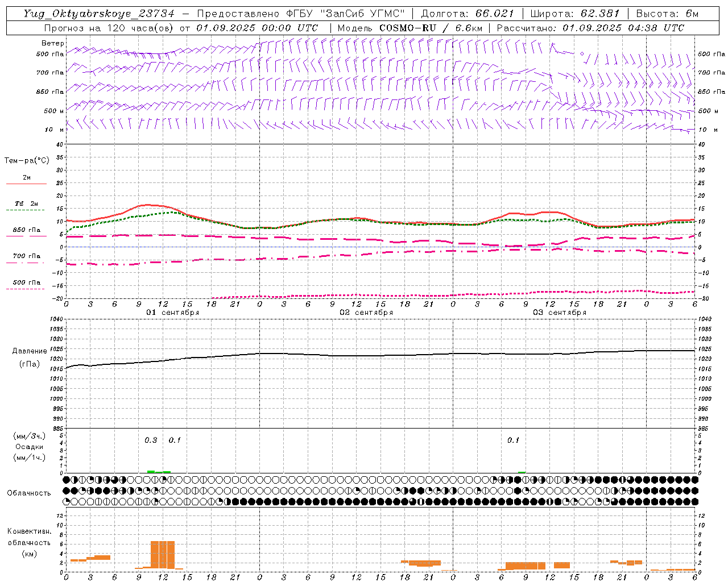
Task: Click the 01 сентября date label
Action: coord(173,313)
